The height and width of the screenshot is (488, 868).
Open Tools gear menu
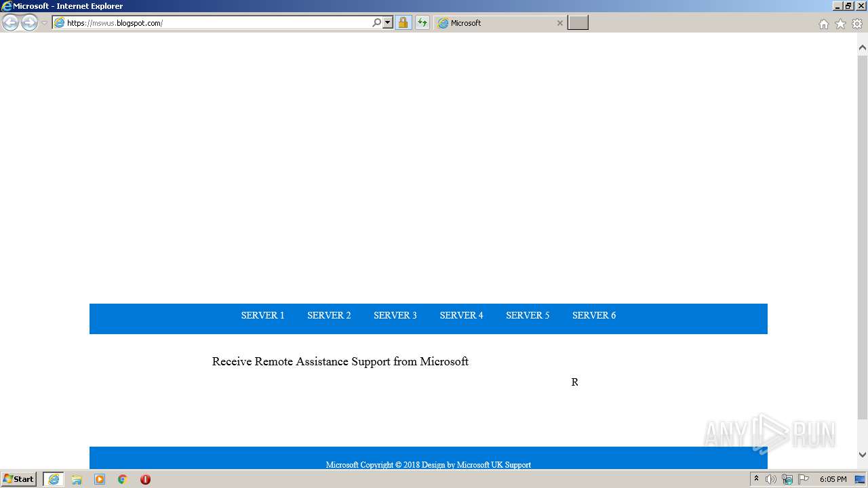(857, 24)
